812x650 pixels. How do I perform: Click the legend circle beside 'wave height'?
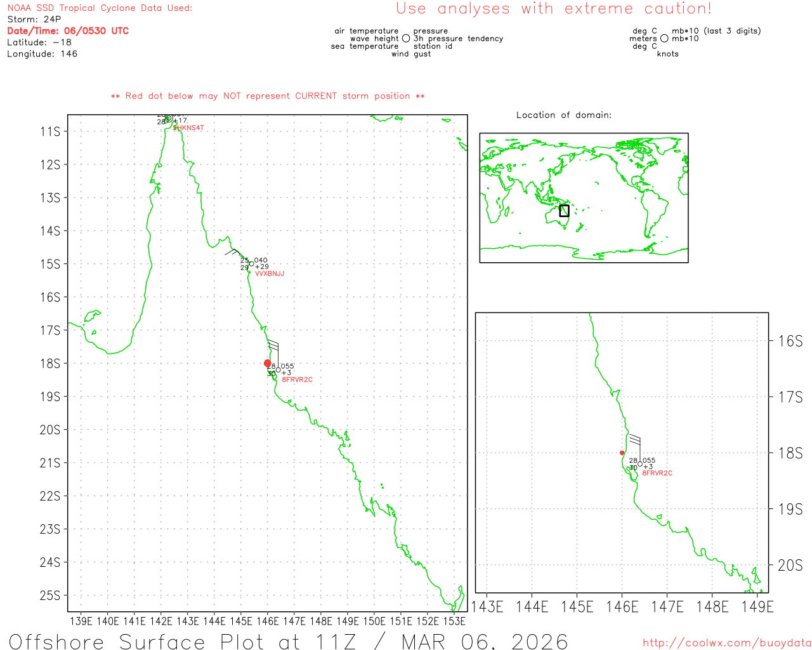tap(406, 39)
